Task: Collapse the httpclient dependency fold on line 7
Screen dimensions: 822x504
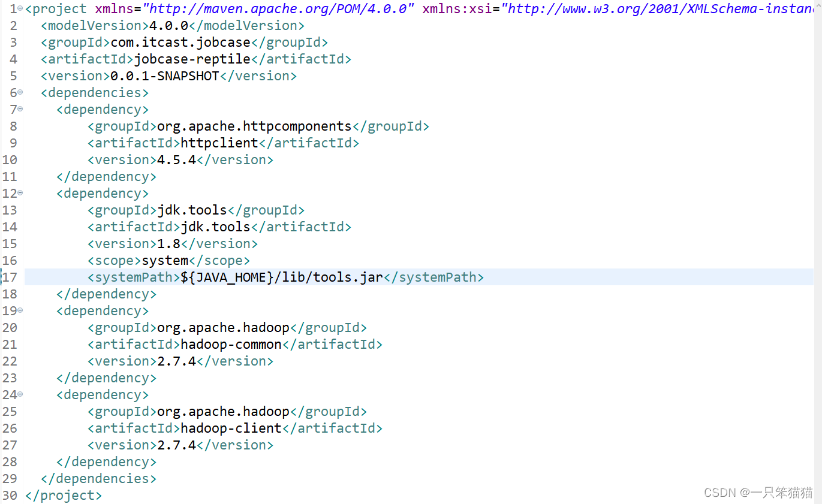Action: pos(20,108)
